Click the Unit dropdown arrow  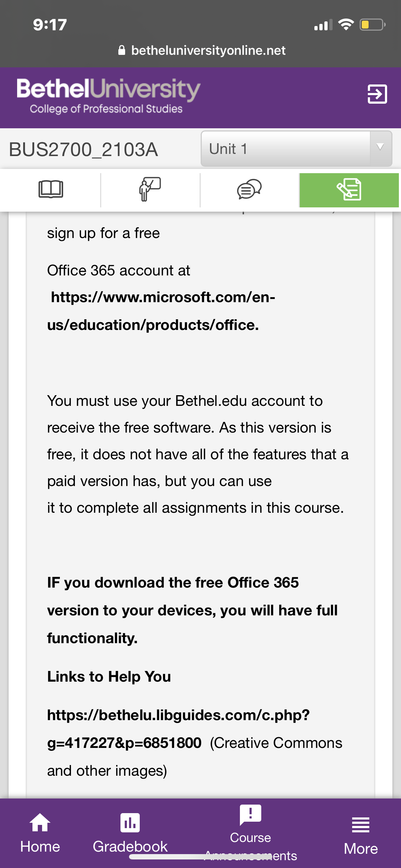380,147
